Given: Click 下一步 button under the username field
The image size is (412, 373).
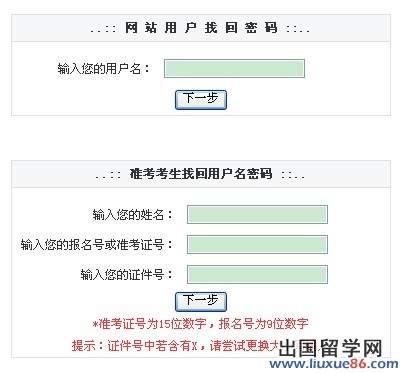Looking at the screenshot, I should coord(201,100).
